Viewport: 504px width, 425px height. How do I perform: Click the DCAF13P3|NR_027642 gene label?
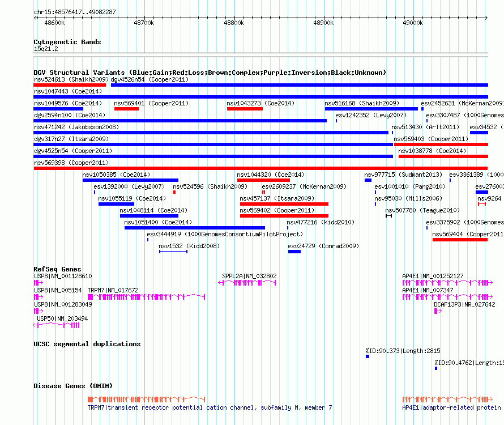[x=464, y=304]
